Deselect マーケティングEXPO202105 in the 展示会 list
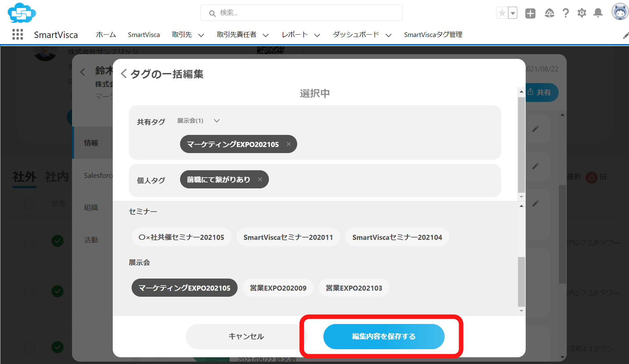 (x=184, y=288)
